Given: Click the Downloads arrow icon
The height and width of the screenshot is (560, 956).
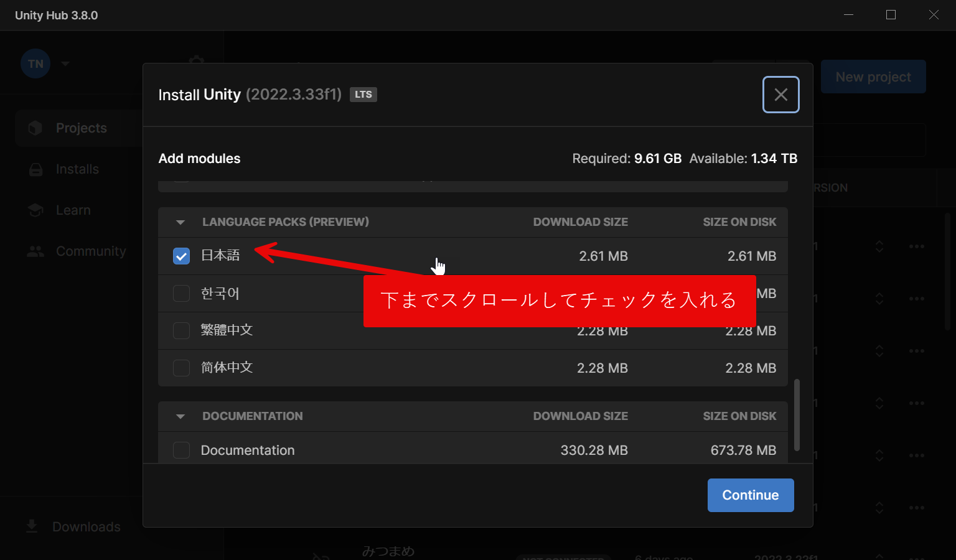Looking at the screenshot, I should [32, 526].
